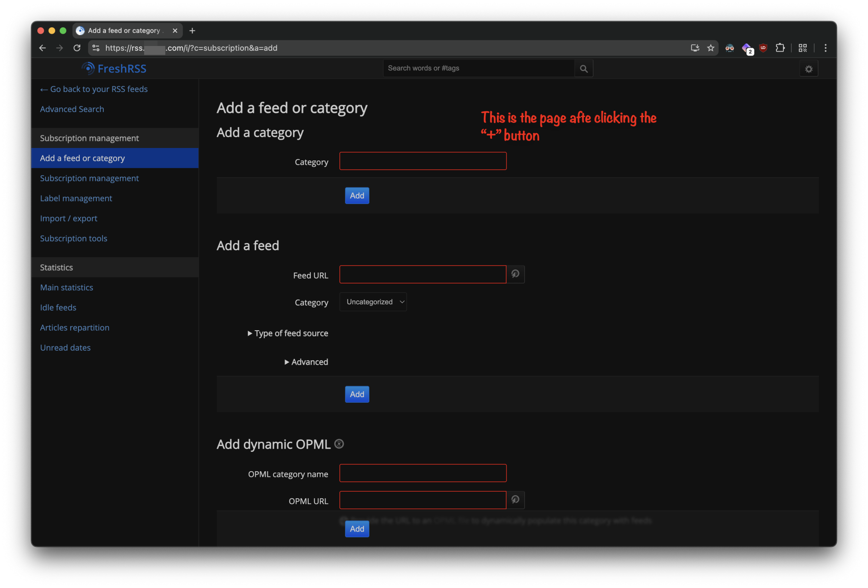Open Unread dates

point(65,348)
